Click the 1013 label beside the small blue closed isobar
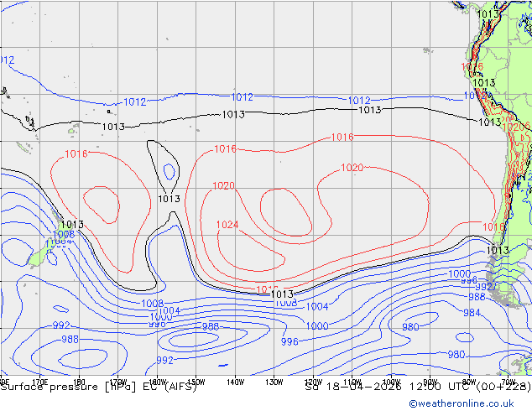 coord(169,199)
